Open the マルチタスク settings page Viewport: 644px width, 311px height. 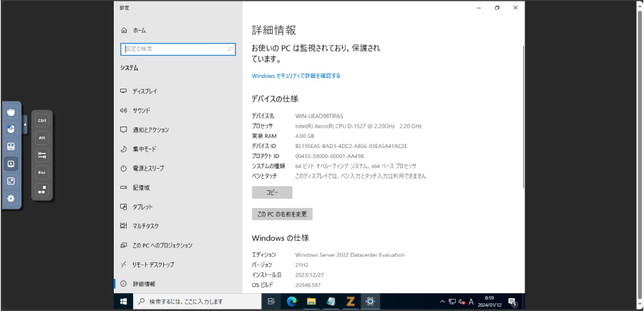pos(178,227)
